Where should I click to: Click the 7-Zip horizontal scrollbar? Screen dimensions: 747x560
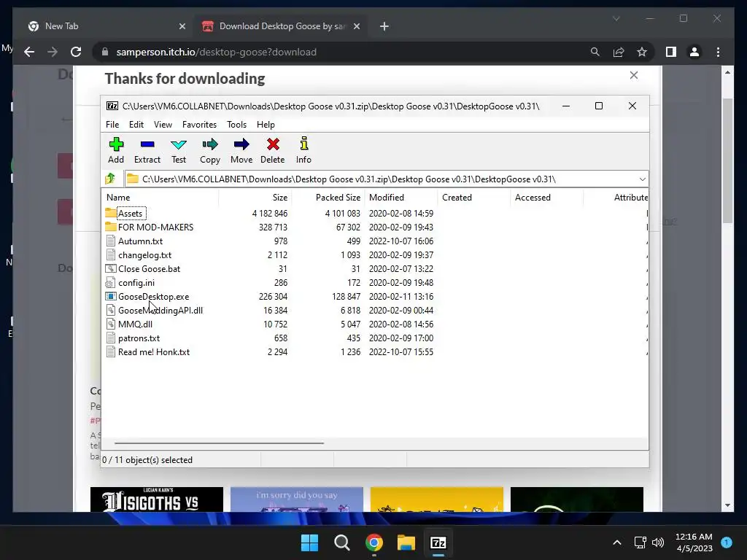point(219,443)
